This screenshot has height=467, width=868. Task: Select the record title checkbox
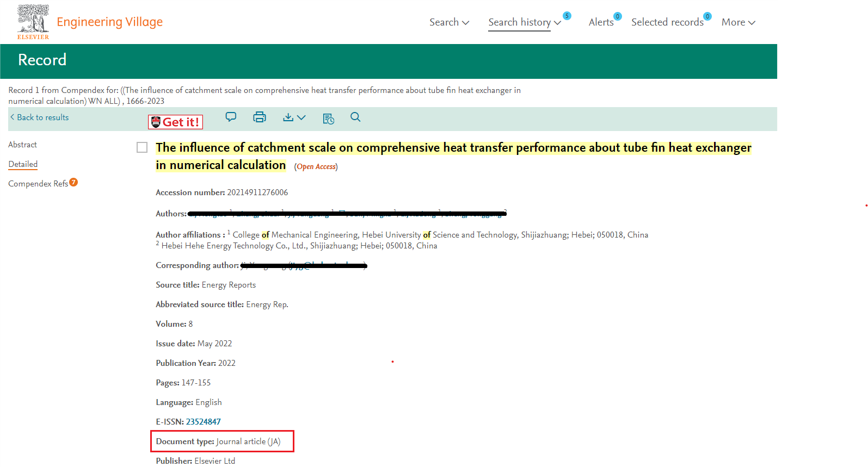(142, 148)
